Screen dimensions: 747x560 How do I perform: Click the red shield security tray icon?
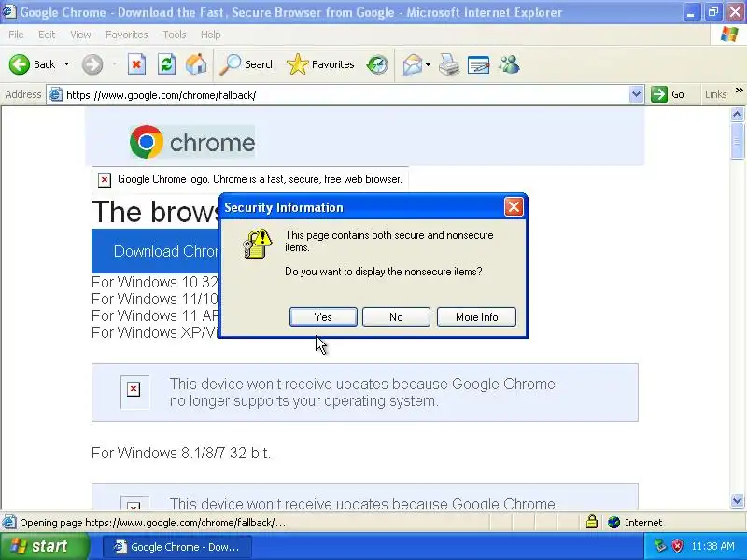pyautogui.click(x=677, y=546)
